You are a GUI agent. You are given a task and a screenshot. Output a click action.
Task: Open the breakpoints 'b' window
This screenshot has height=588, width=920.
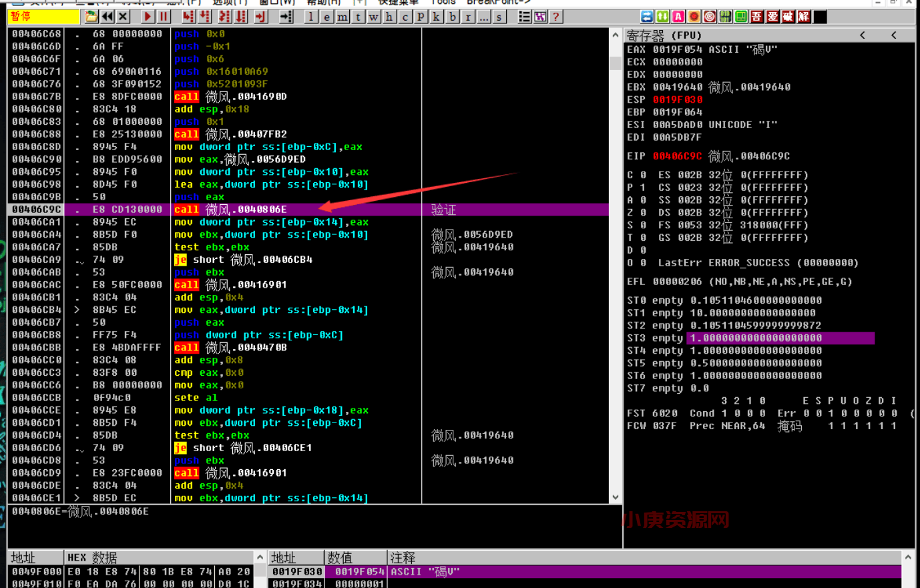coord(452,17)
